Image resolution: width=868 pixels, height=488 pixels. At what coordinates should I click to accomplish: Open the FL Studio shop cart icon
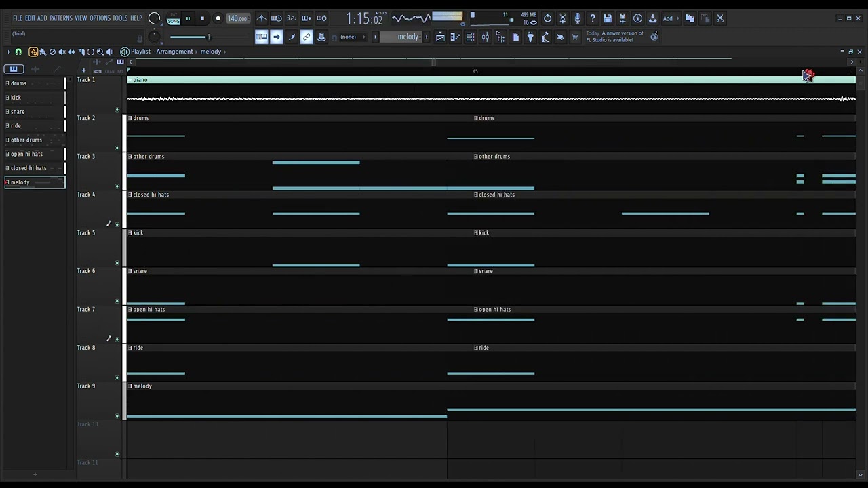pos(574,37)
